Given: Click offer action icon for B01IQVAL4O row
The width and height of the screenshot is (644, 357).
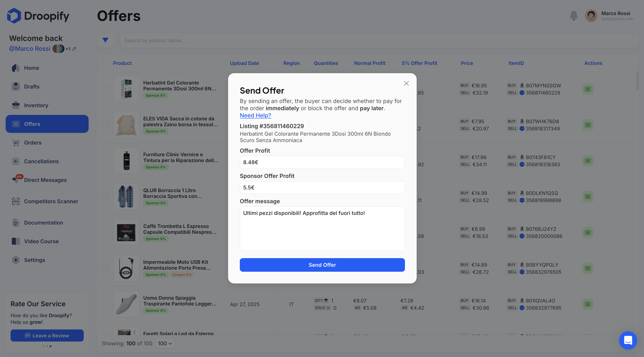Looking at the screenshot, I should coord(588,304).
